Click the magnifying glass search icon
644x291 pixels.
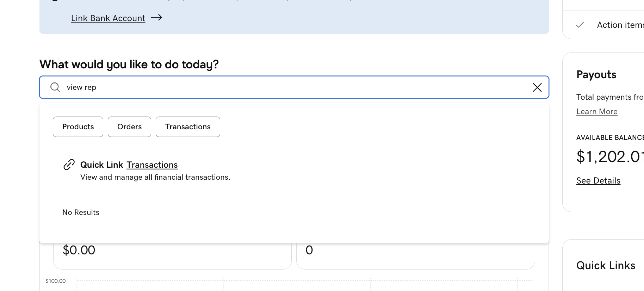click(55, 87)
